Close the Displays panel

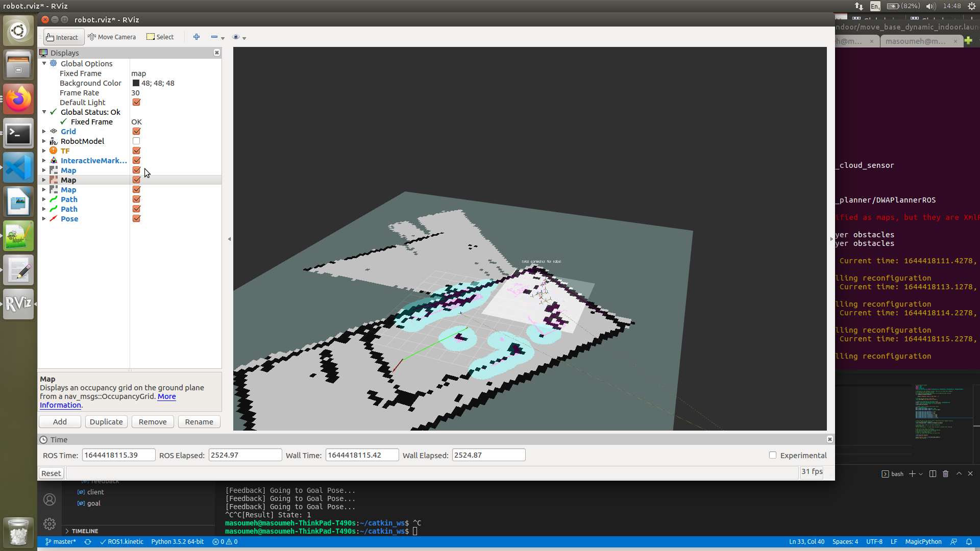coord(217,53)
